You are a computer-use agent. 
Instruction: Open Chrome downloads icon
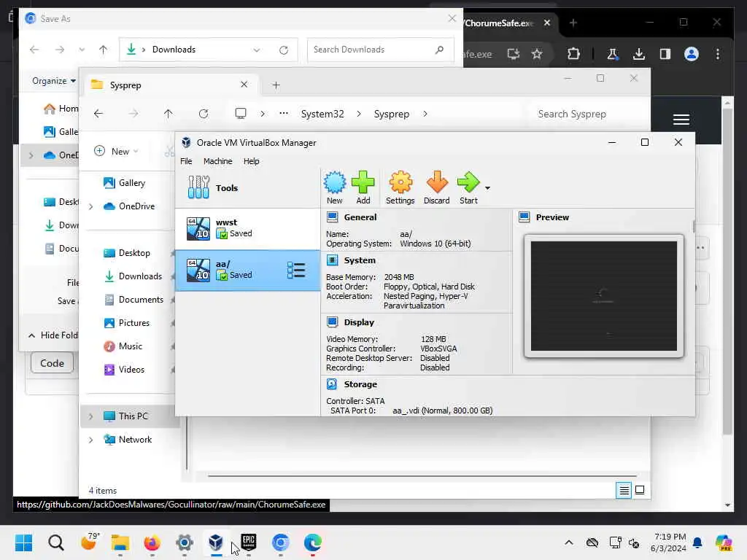pyautogui.click(x=639, y=54)
